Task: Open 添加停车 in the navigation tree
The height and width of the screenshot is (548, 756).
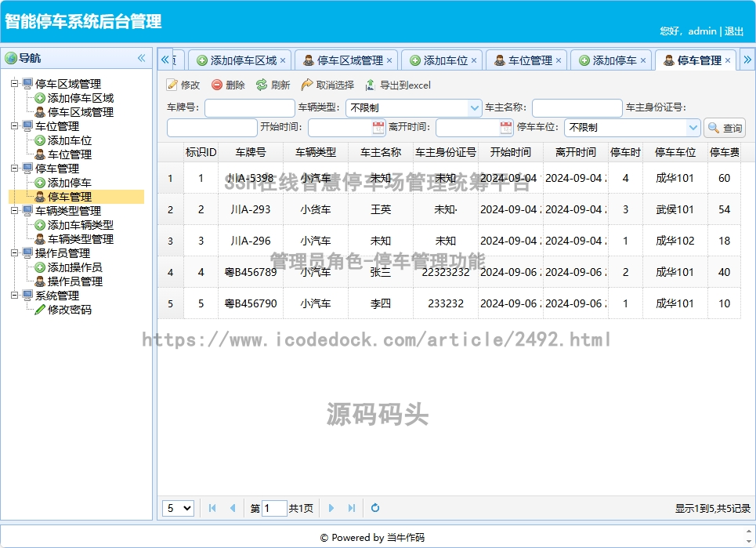Action: (x=70, y=183)
